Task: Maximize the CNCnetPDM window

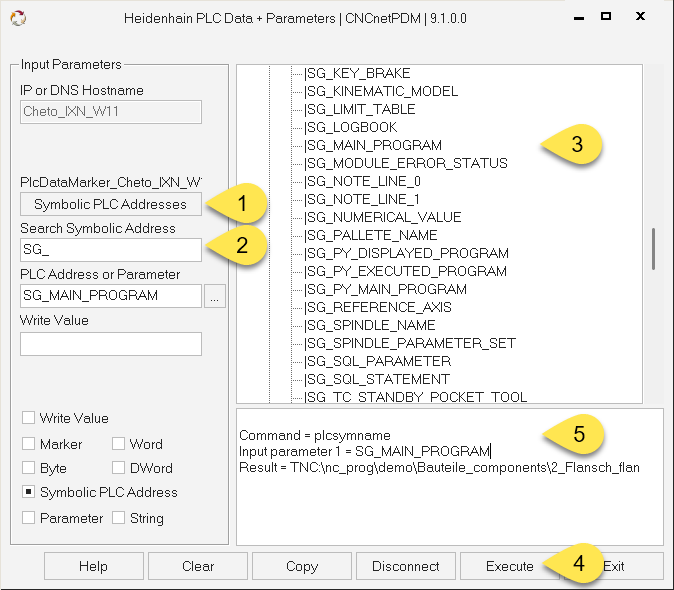Action: point(606,16)
